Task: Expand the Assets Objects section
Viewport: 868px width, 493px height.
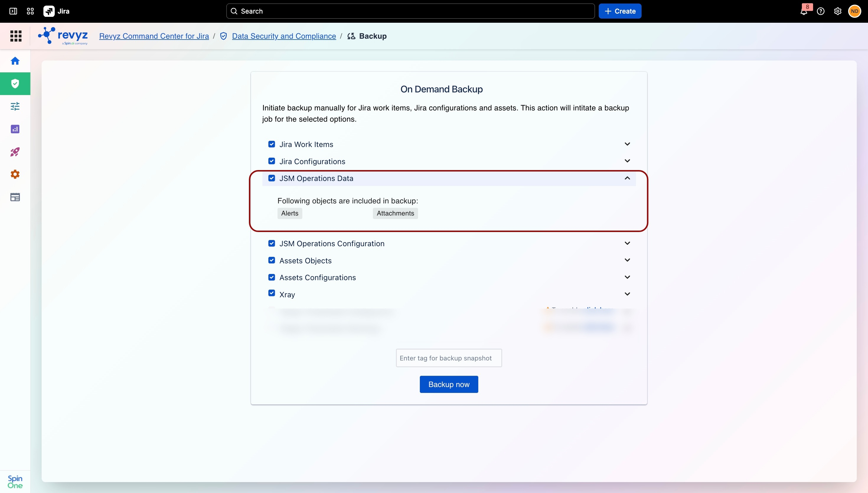Action: pyautogui.click(x=627, y=260)
